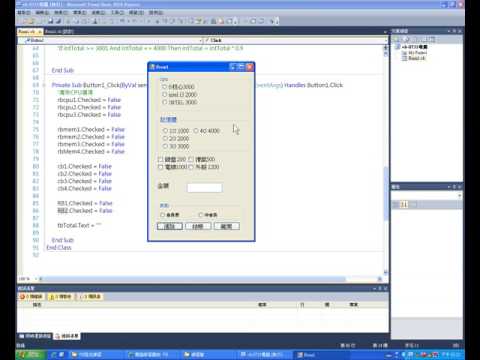480x360 pixels.
Task: Click the 'cb1.Checked = False' code line
Action: pyautogui.click(x=84, y=166)
